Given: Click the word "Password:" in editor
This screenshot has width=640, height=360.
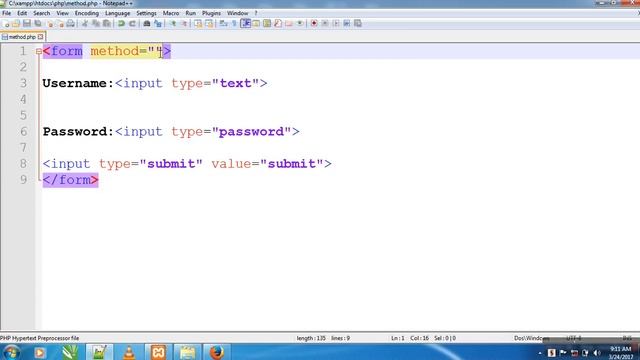Looking at the screenshot, I should (x=78, y=131).
